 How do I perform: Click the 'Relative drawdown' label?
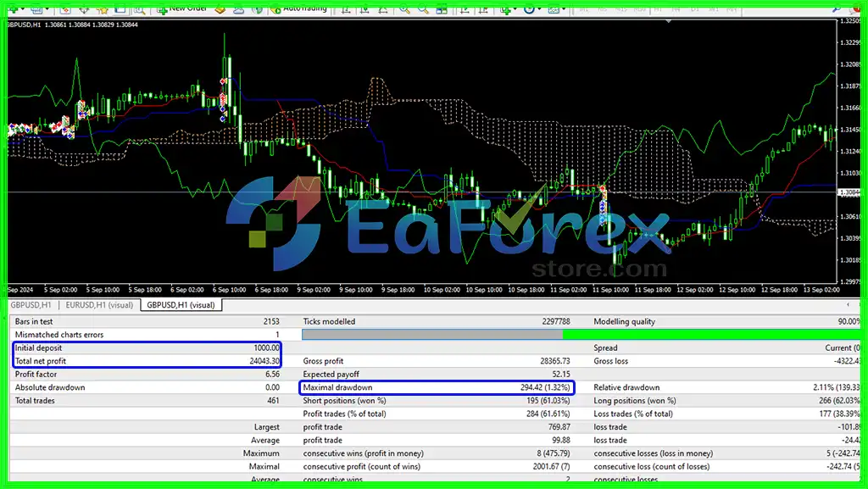(626, 388)
